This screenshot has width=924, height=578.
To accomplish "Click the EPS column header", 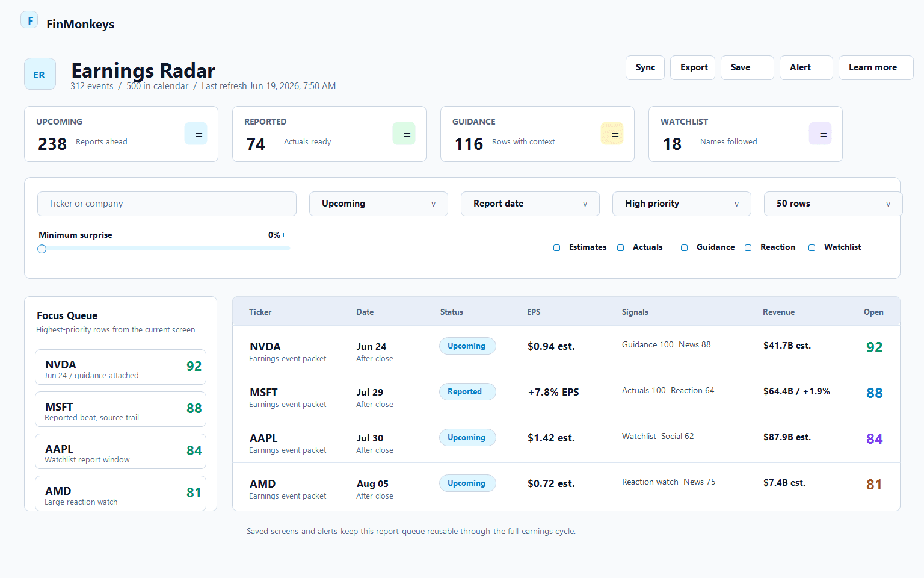I will (x=534, y=312).
